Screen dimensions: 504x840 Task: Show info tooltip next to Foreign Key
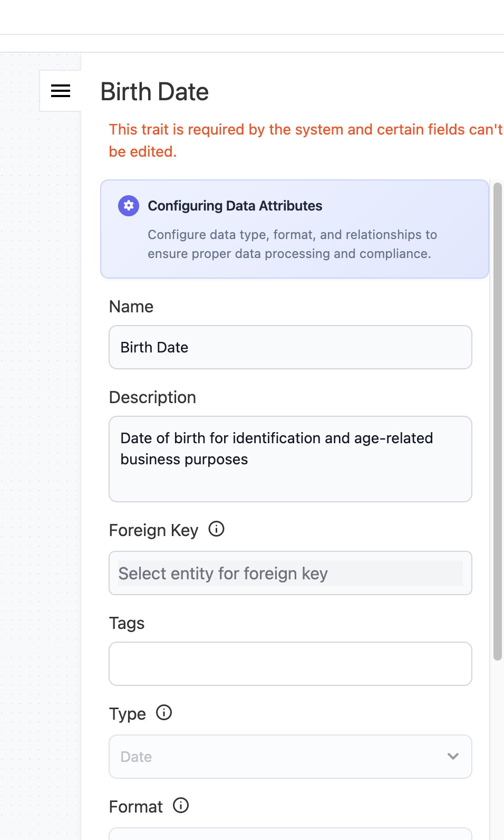(x=216, y=529)
